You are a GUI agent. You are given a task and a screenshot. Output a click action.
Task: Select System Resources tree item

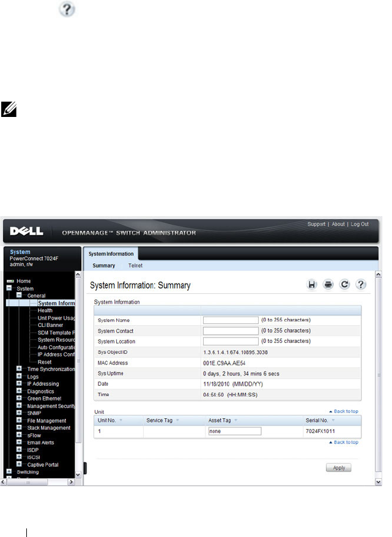point(56,340)
